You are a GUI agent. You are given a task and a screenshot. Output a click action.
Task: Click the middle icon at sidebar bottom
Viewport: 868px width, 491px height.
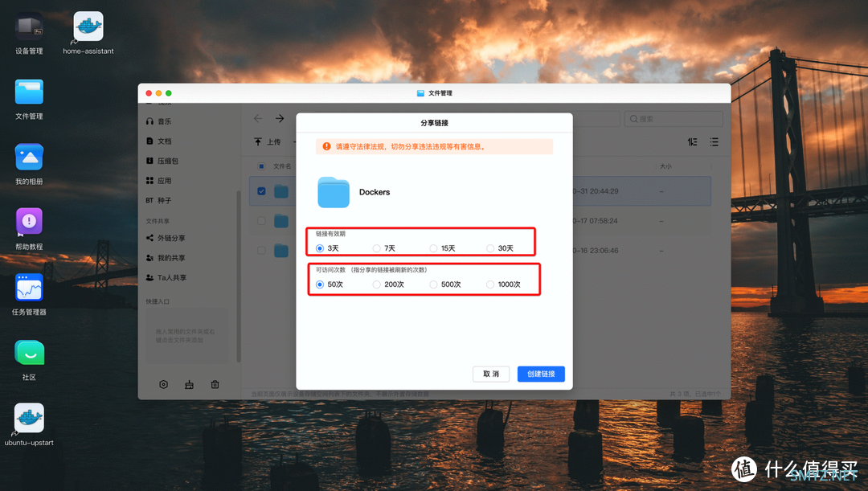pyautogui.click(x=190, y=384)
